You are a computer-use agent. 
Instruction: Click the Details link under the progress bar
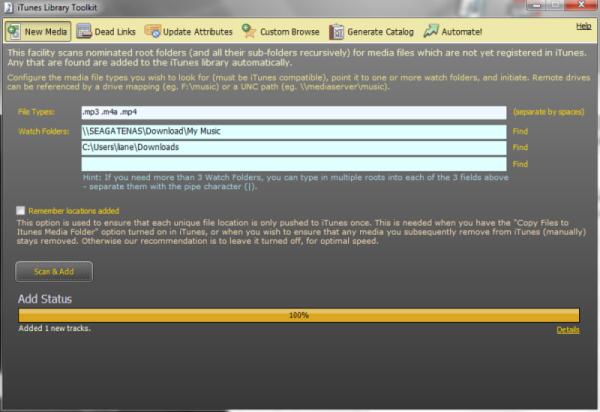568,330
